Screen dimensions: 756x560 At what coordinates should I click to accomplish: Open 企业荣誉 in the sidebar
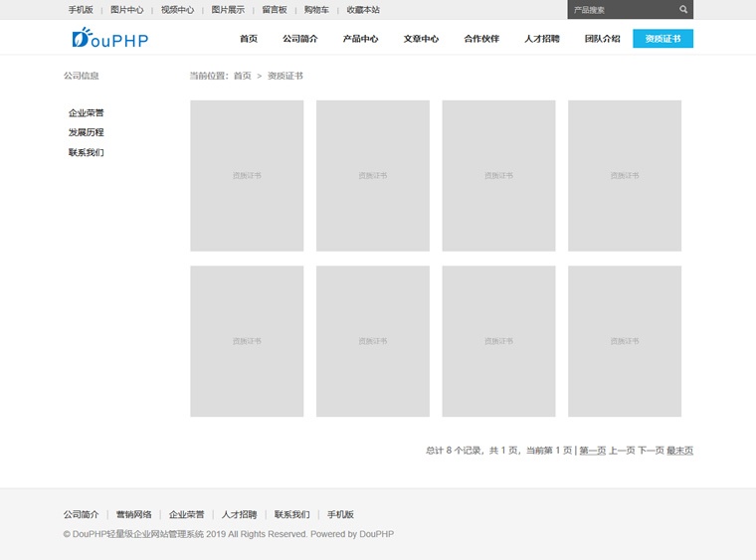(86, 113)
